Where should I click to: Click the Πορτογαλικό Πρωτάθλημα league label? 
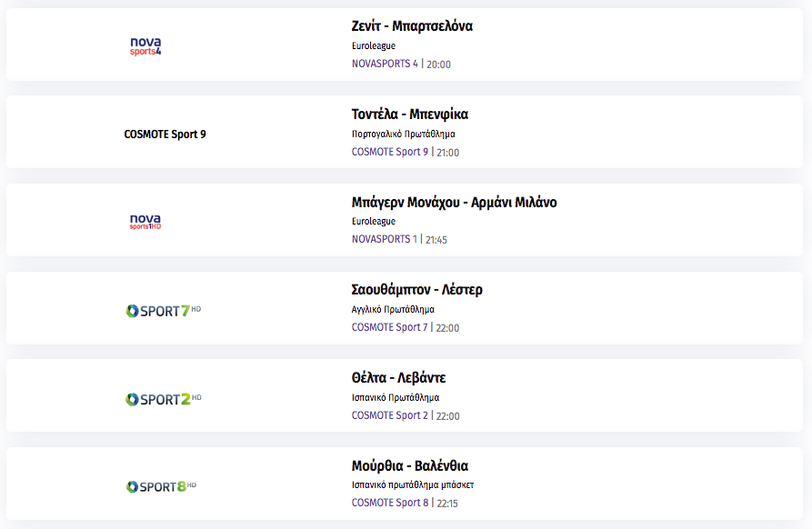(404, 134)
